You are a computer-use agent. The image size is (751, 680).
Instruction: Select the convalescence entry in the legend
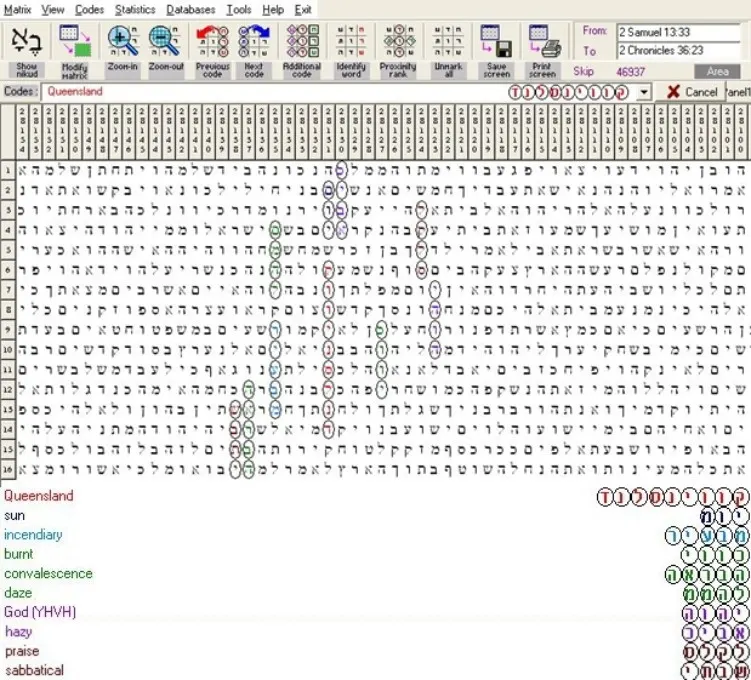[48, 573]
